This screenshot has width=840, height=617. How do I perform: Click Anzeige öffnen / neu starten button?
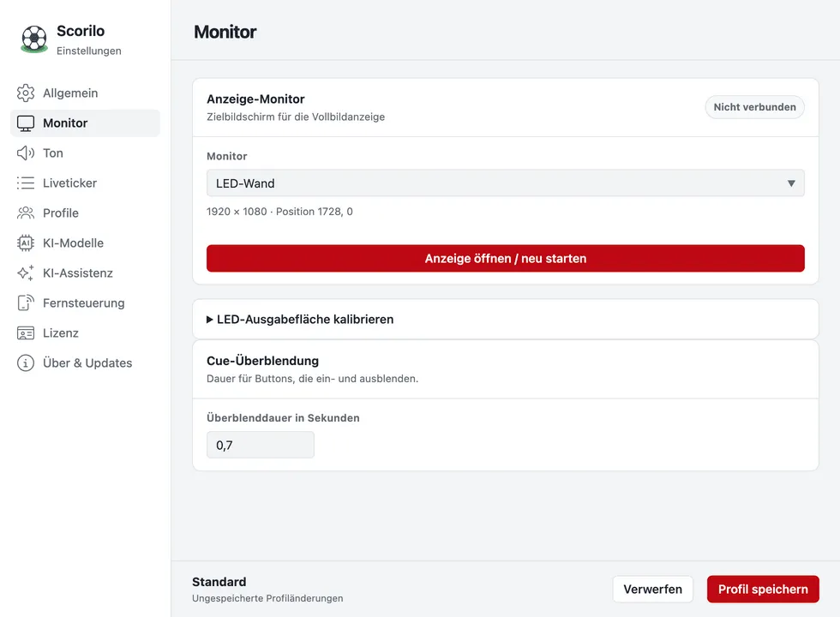[505, 258]
